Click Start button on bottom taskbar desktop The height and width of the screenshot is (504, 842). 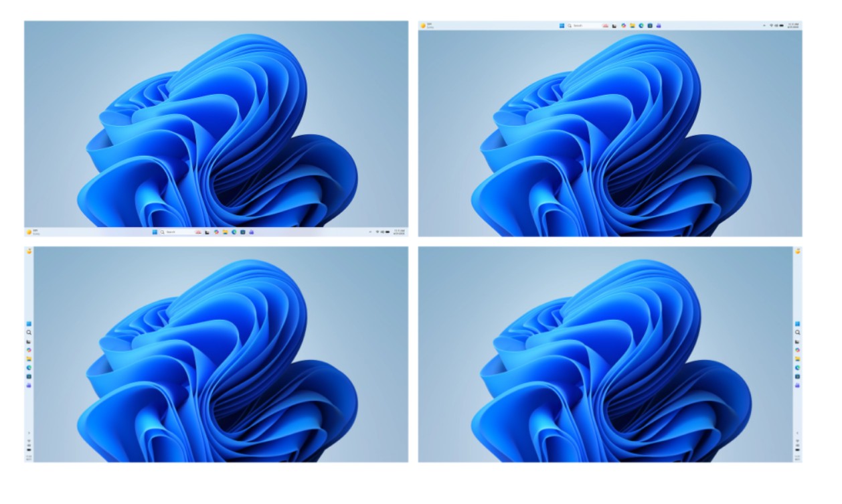(155, 232)
